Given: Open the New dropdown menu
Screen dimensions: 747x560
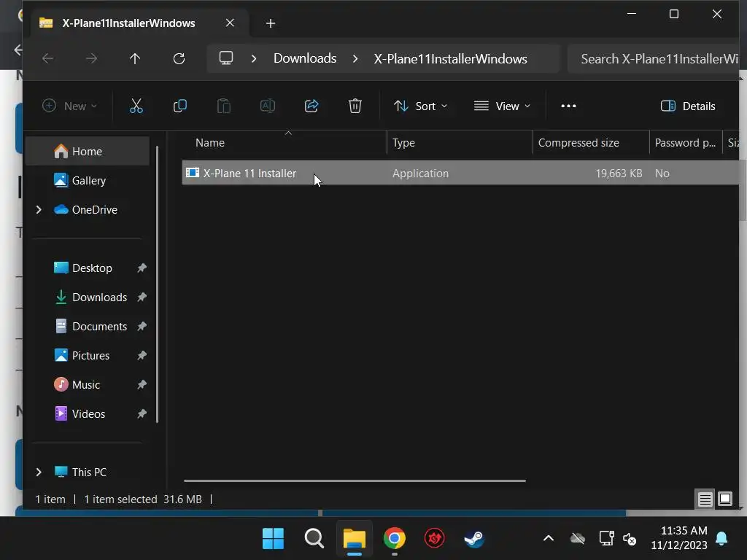Looking at the screenshot, I should click(x=69, y=106).
